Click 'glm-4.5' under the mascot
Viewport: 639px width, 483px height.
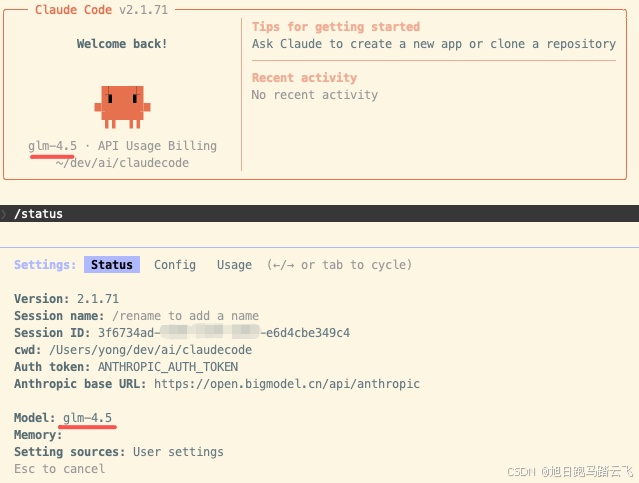click(52, 146)
